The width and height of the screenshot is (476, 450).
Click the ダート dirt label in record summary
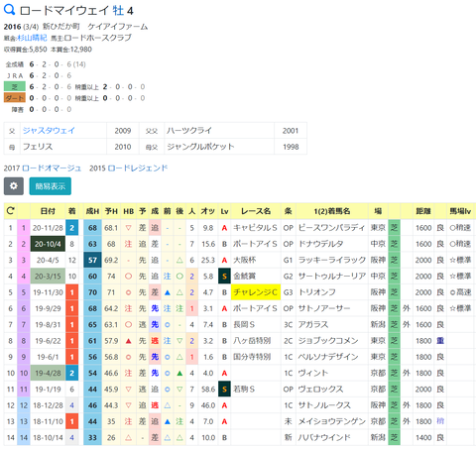coord(15,98)
